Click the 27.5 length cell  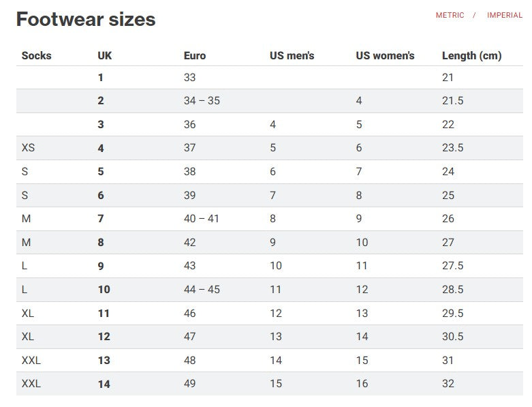pos(452,266)
